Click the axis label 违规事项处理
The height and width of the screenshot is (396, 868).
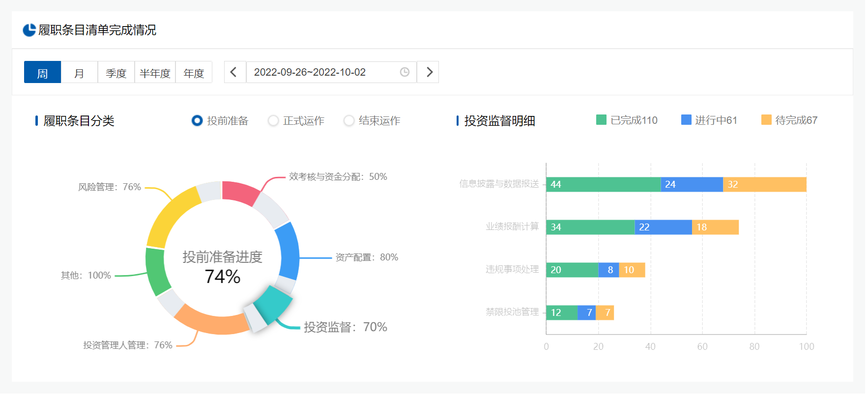pyautogui.click(x=513, y=269)
